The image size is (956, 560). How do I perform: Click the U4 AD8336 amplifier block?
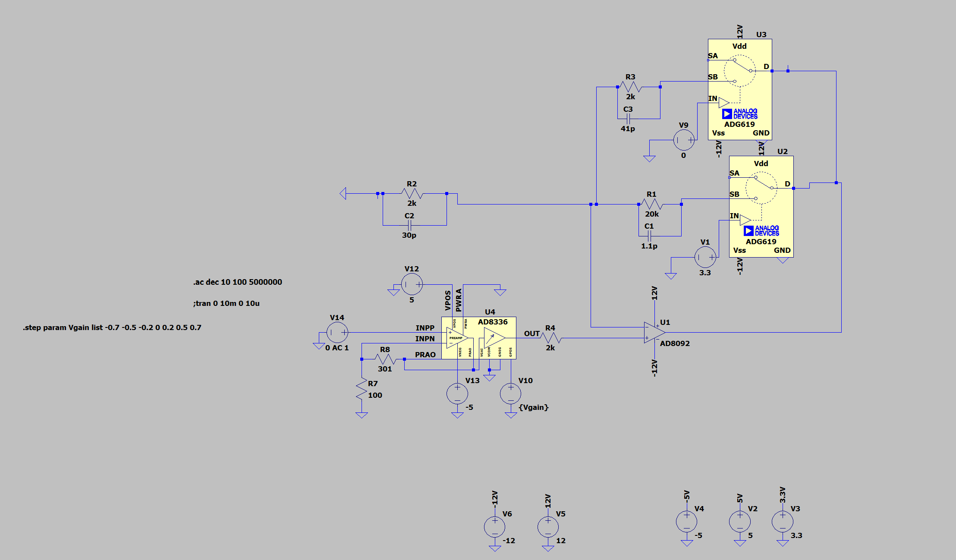click(478, 338)
